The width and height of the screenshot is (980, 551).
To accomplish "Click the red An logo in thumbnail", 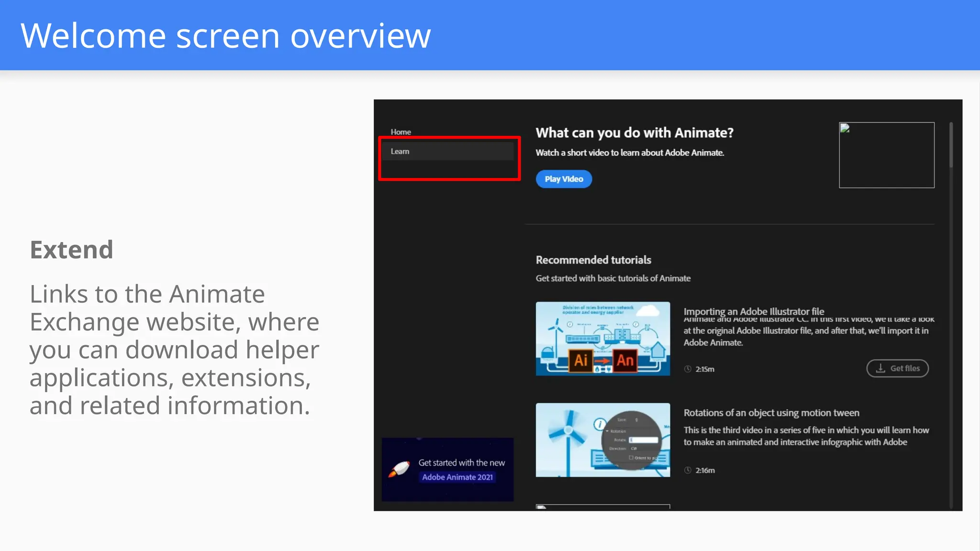I will pos(625,360).
